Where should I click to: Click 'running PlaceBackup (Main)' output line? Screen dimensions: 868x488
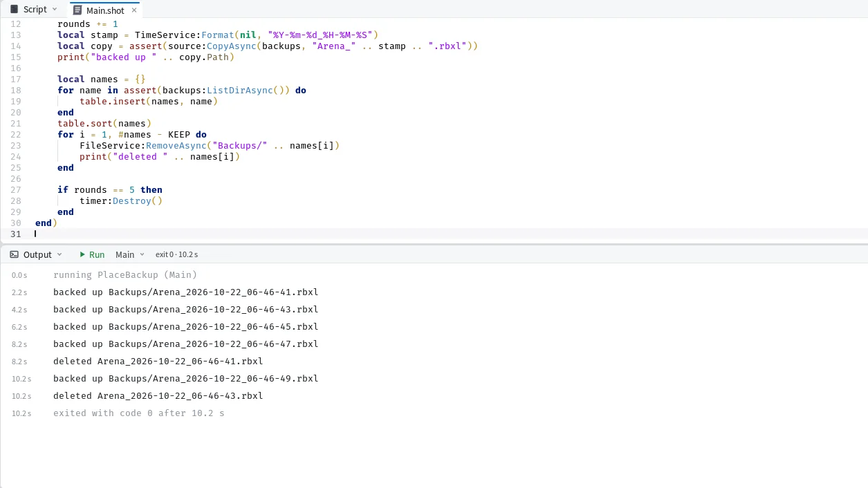tap(125, 275)
